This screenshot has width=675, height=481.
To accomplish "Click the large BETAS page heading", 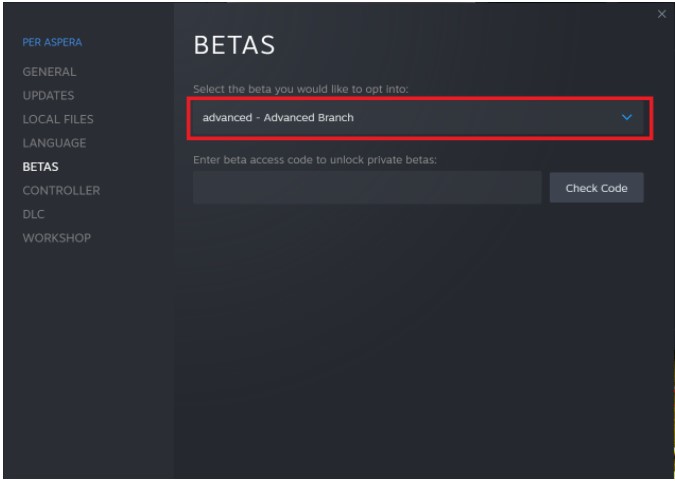I will [x=234, y=45].
